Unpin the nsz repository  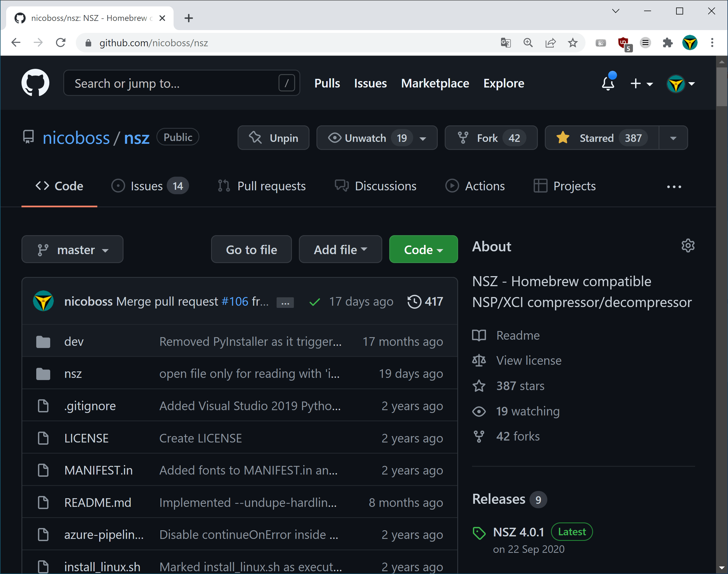(273, 138)
